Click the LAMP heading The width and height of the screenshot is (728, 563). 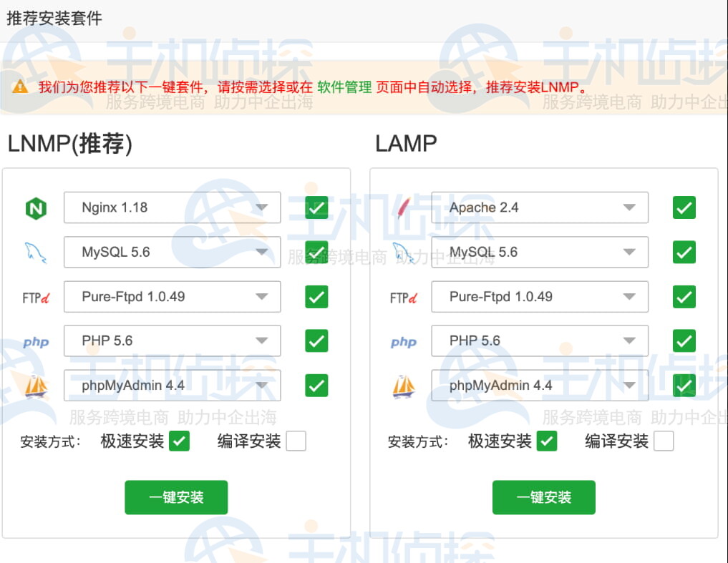407,143
